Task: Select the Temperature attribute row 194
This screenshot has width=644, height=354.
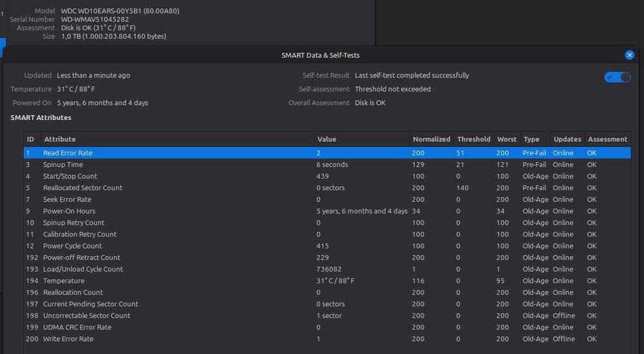Action: [x=327, y=281]
